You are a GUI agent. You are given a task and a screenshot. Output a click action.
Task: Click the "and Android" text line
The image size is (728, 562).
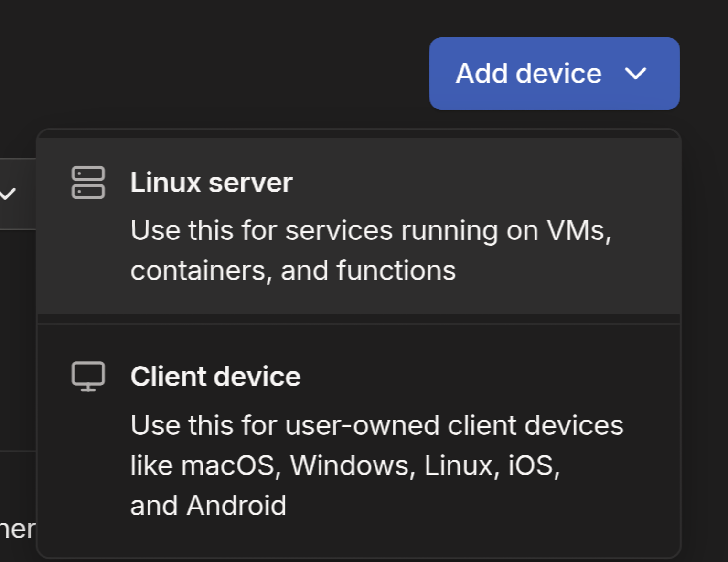pyautogui.click(x=208, y=506)
